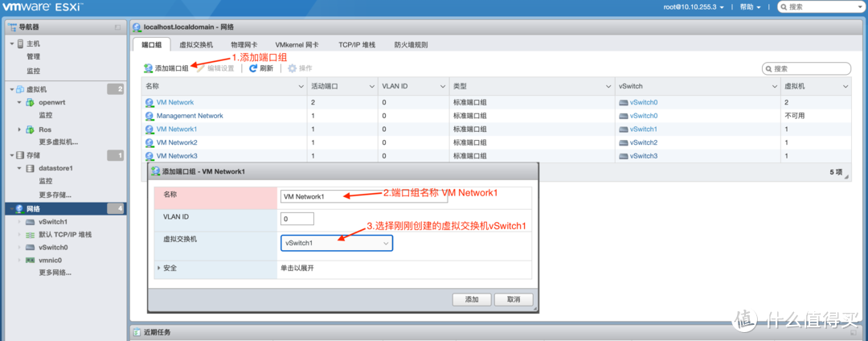Click the VM Network port group icon
Screen dimensions: 868x341
(149, 102)
